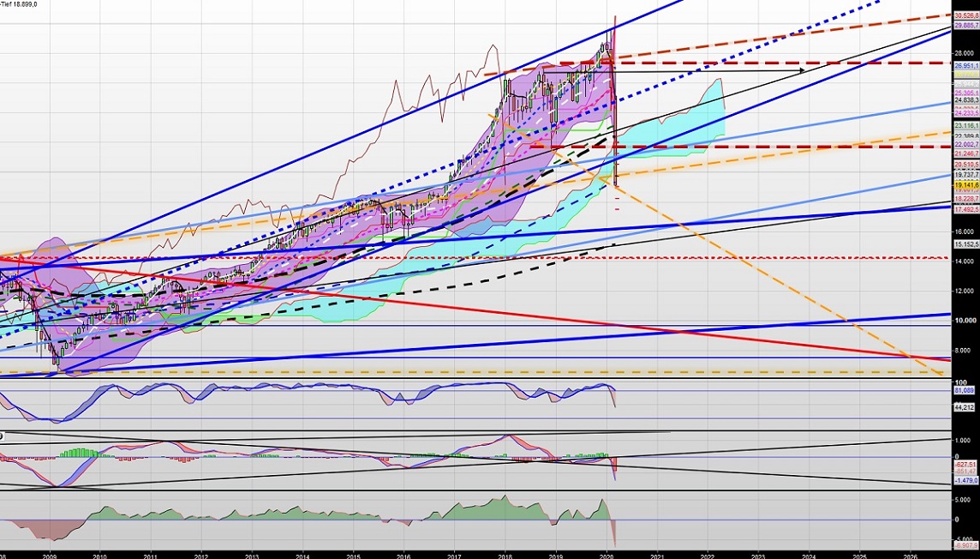Click the 2014 year label

(x=302, y=556)
